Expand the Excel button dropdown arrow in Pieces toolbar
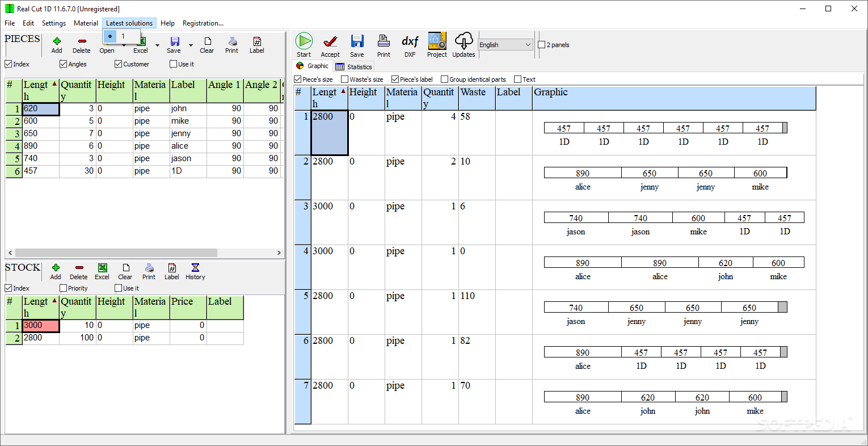868x446 pixels. click(157, 45)
